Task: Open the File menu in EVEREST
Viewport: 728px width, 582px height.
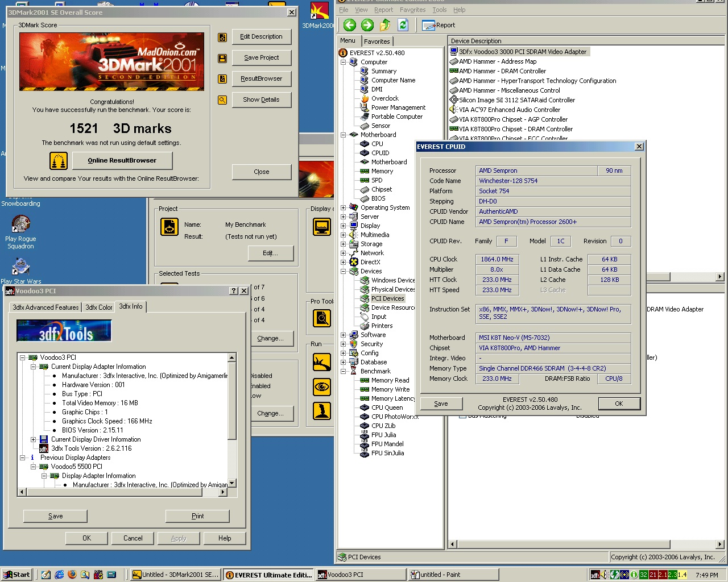Action: click(344, 10)
